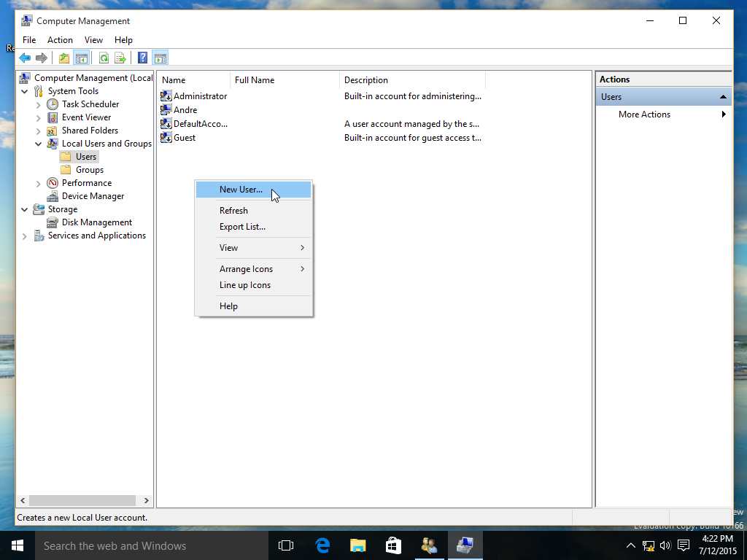747x560 pixels.
Task: Select the Administrator user name
Action: pyautogui.click(x=200, y=96)
